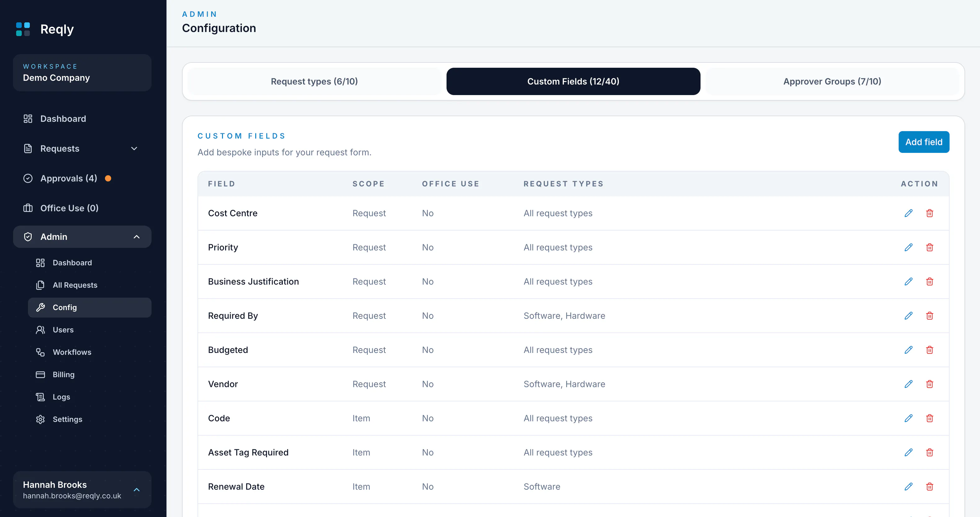Edit the Code field

pos(909,419)
